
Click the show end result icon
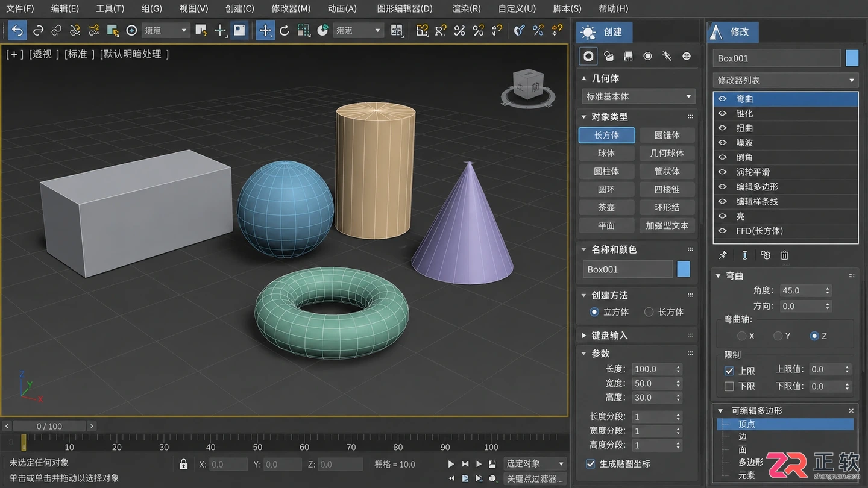[745, 255]
